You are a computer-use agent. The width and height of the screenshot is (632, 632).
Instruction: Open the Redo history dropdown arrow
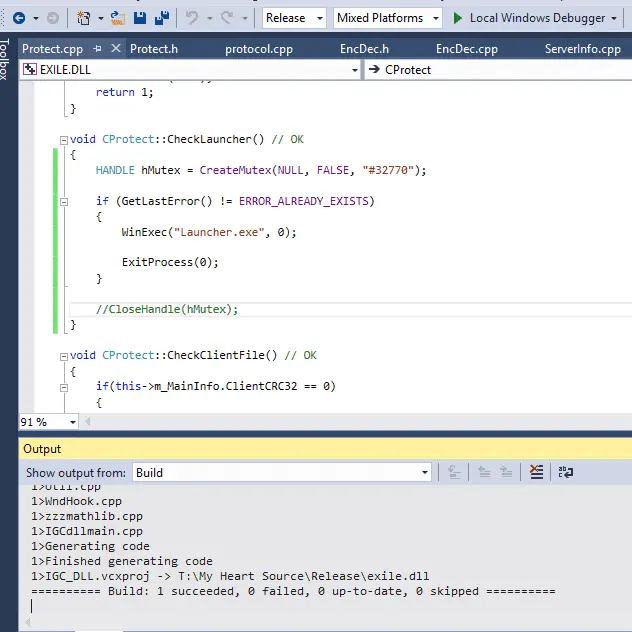(x=245, y=18)
